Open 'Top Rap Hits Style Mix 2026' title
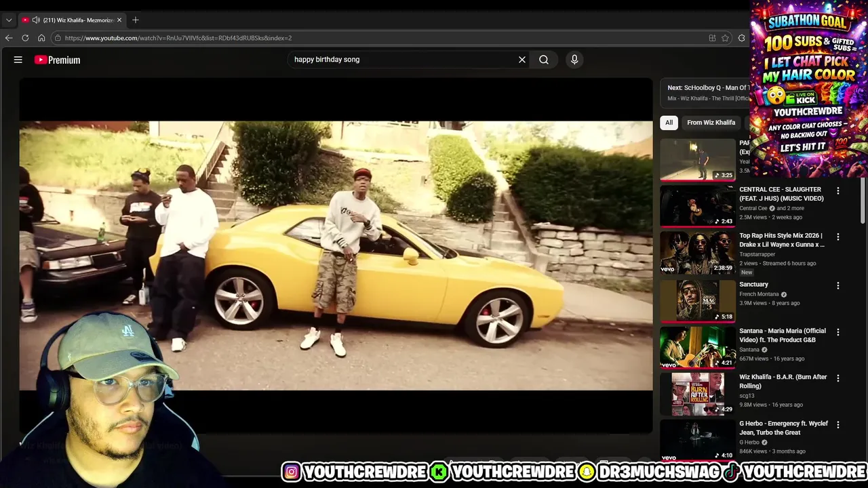This screenshot has width=868, height=488. (x=782, y=240)
